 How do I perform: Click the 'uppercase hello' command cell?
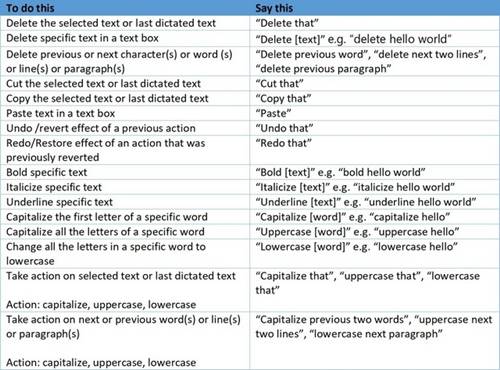click(x=375, y=232)
